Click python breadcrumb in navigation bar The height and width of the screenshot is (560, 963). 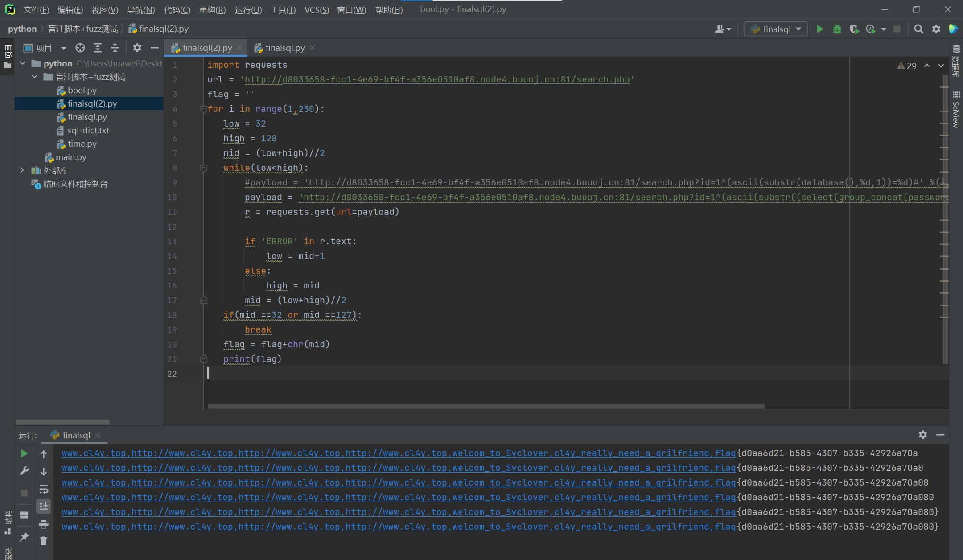pyautogui.click(x=22, y=29)
